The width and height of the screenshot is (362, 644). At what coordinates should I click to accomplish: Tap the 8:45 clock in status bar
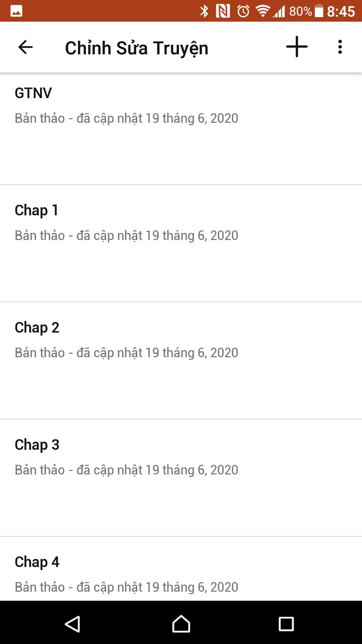click(341, 11)
